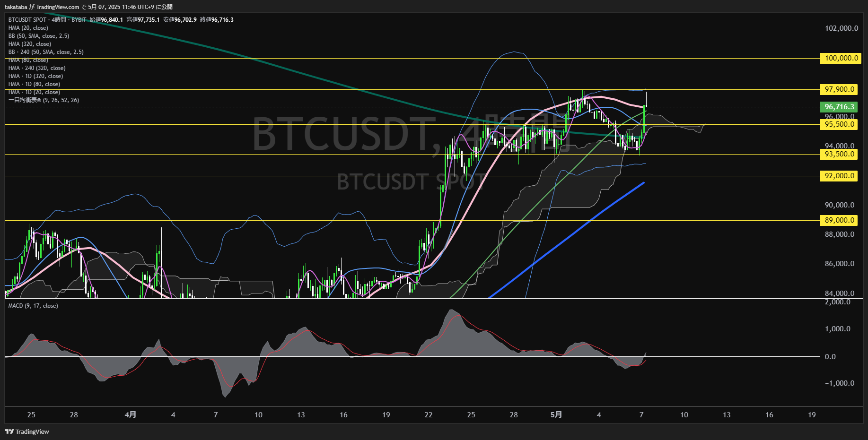
Task: Select the HMA · 1D (320, close) legend
Action: click(35, 76)
